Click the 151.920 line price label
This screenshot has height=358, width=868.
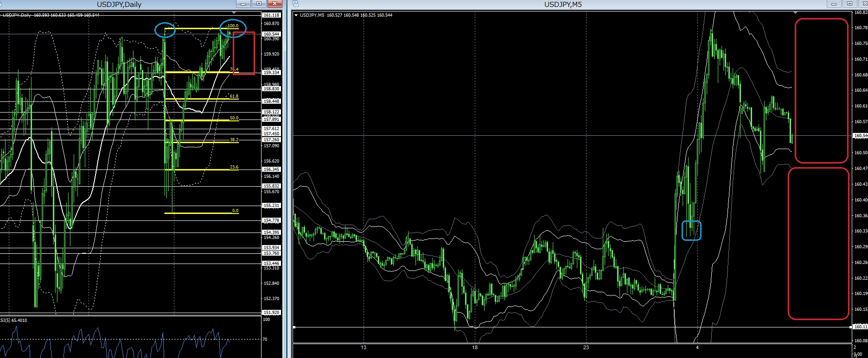click(271, 313)
